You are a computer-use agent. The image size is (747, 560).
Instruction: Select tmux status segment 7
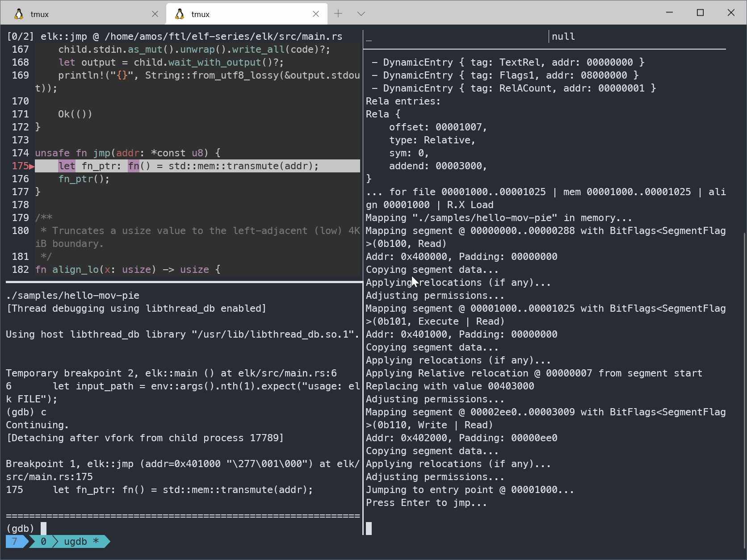[15, 541]
